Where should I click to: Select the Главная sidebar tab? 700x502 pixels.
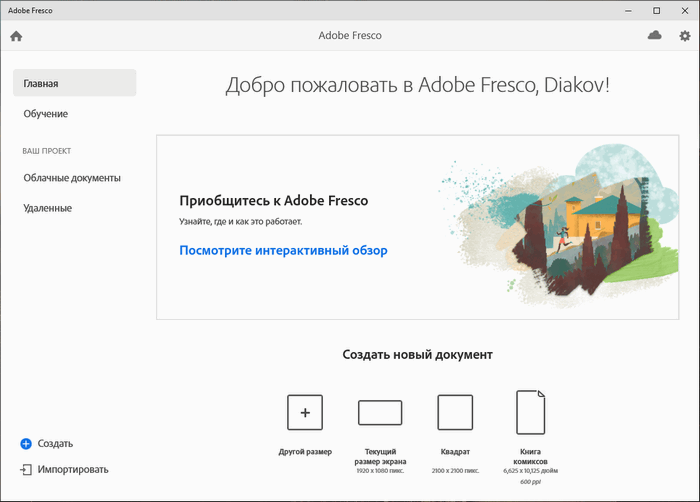(75, 83)
